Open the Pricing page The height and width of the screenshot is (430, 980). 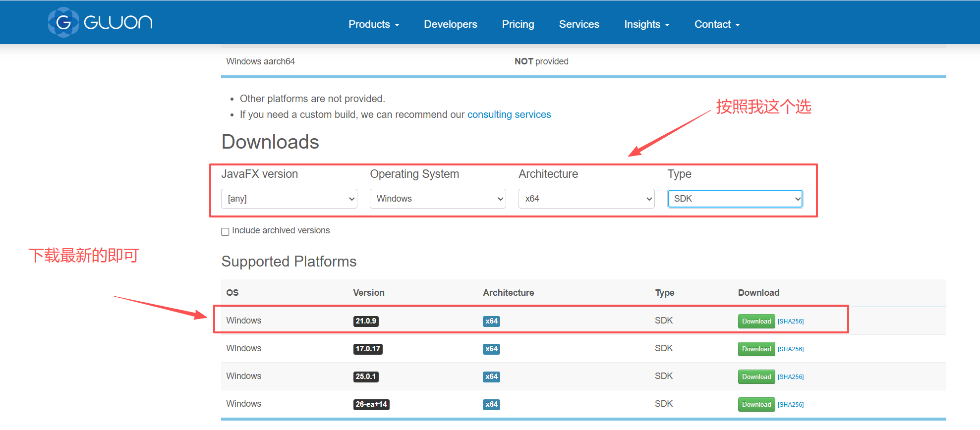[518, 24]
